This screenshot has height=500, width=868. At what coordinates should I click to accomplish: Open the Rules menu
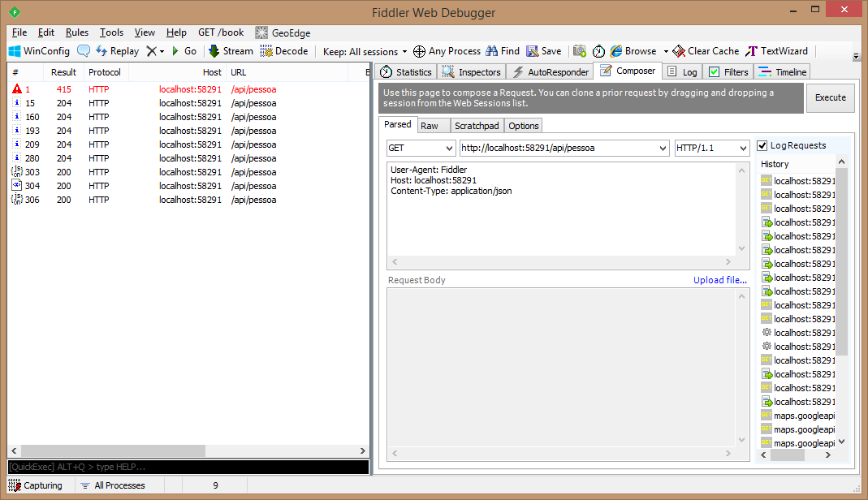point(77,32)
